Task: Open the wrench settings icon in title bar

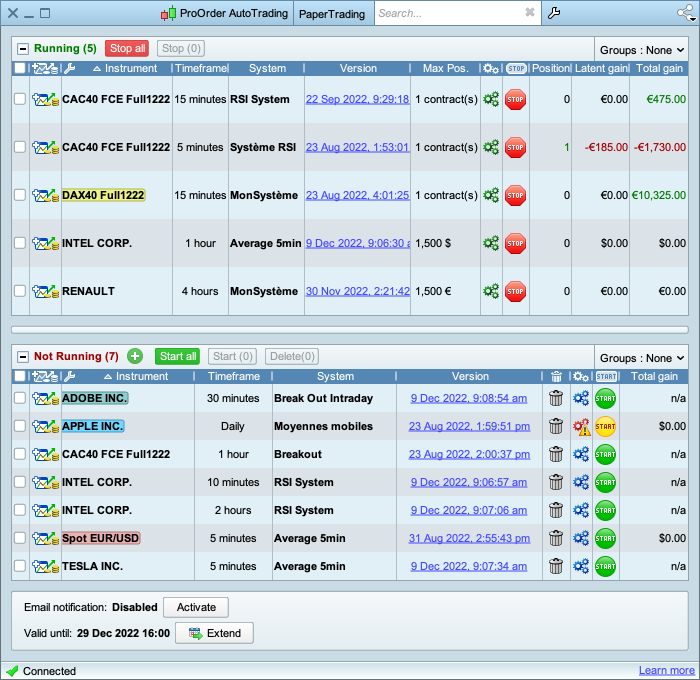Action: [555, 13]
